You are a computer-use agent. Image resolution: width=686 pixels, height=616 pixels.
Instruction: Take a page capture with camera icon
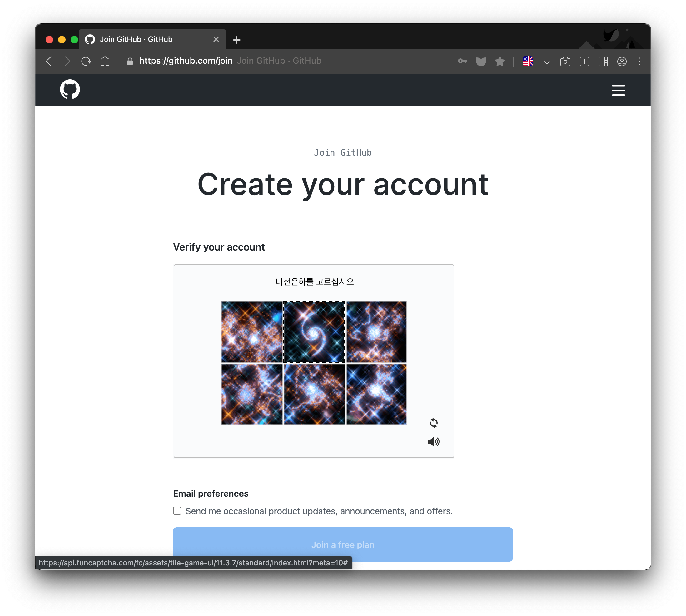coord(565,61)
